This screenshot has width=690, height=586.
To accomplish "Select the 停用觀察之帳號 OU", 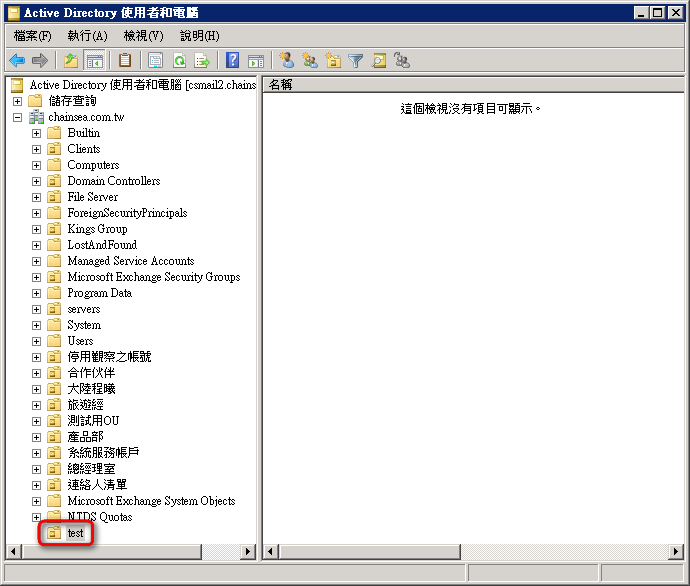I will tap(109, 357).
